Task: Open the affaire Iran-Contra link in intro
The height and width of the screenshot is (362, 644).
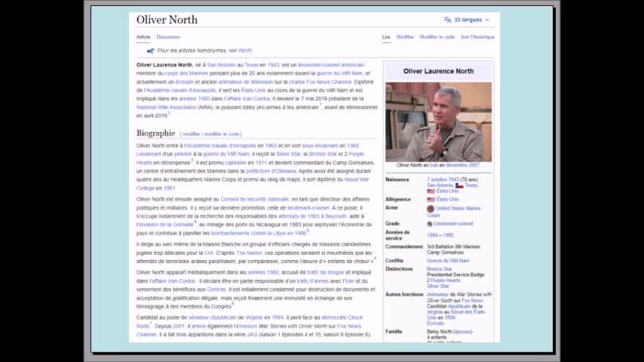Action: tap(247, 99)
